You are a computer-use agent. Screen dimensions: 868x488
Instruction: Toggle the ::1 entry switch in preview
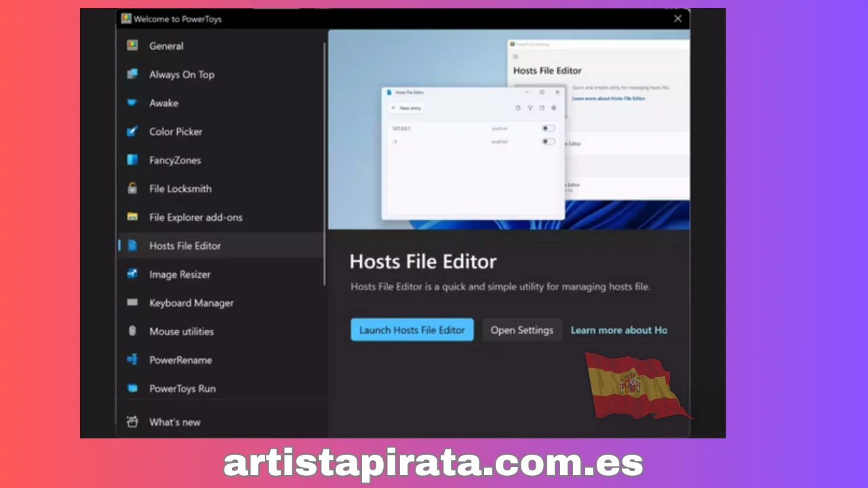[x=549, y=142]
